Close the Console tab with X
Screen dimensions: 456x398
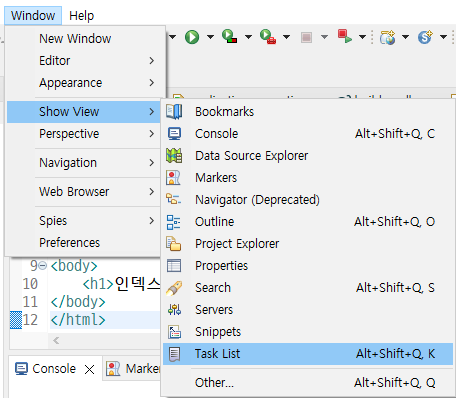pyautogui.click(x=89, y=369)
